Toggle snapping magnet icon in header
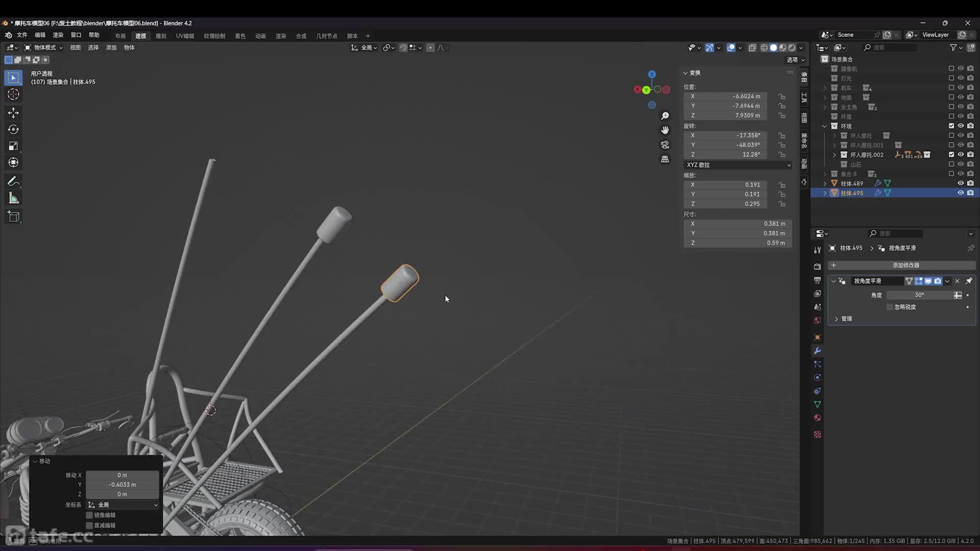 point(403,47)
